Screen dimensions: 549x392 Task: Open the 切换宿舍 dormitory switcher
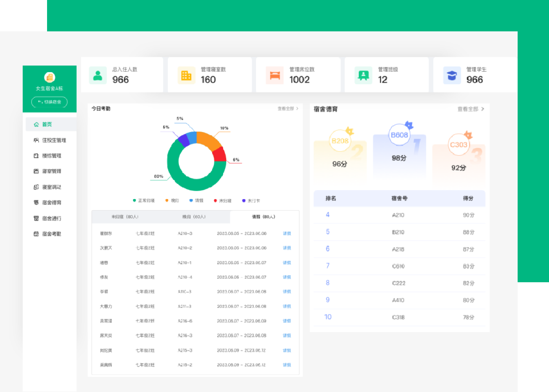[x=49, y=102]
